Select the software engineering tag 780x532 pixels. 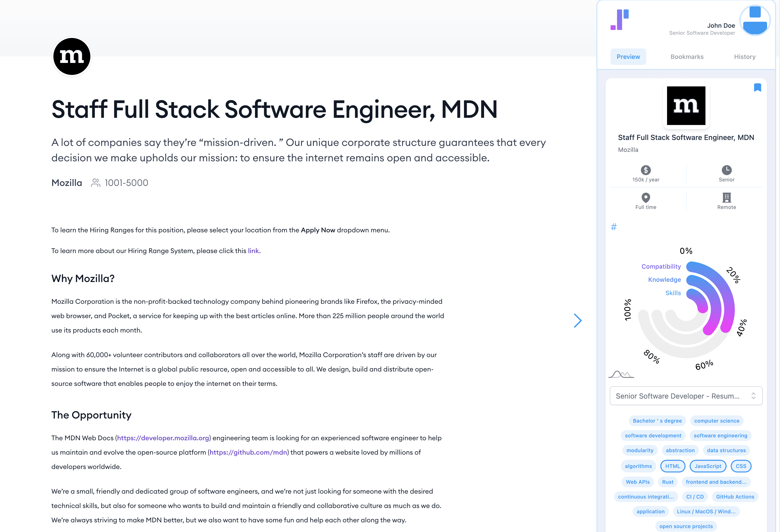point(720,435)
